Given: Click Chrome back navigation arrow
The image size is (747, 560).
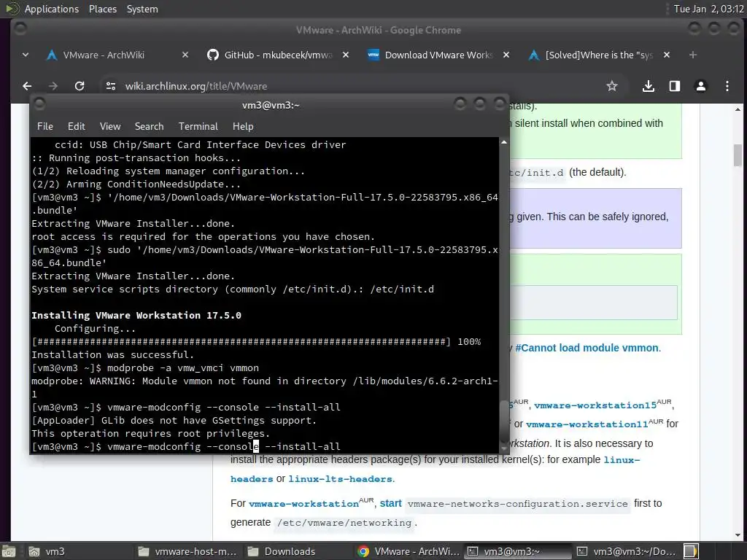Looking at the screenshot, I should point(27,86).
